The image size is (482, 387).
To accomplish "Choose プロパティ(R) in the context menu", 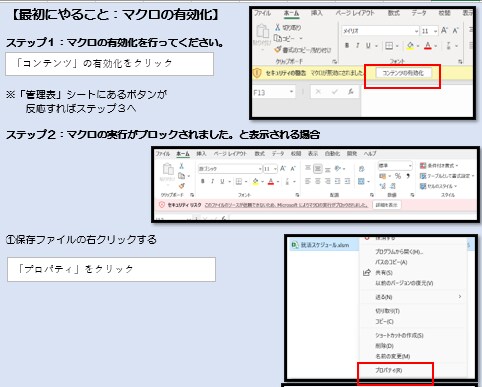I will pos(389,370).
